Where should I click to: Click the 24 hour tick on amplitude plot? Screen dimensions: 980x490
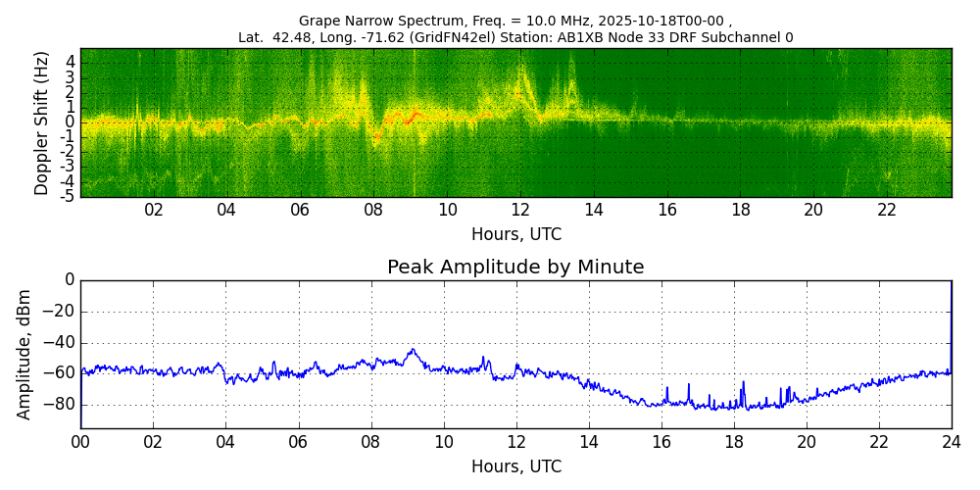[x=952, y=441]
